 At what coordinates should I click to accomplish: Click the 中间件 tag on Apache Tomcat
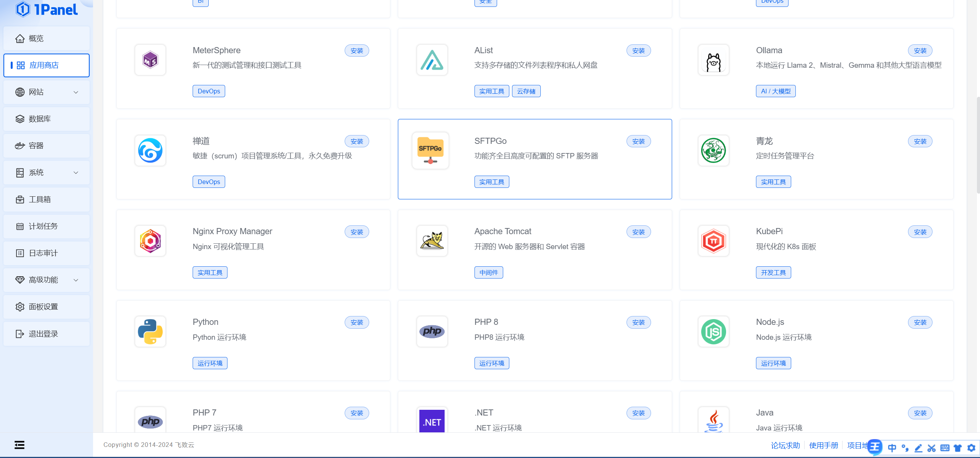tap(489, 272)
